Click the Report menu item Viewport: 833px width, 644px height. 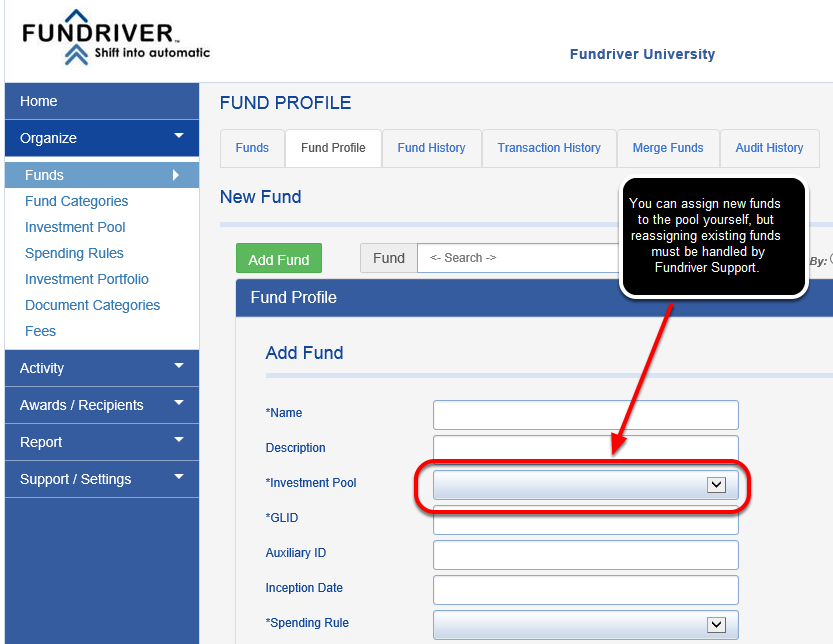(102, 442)
